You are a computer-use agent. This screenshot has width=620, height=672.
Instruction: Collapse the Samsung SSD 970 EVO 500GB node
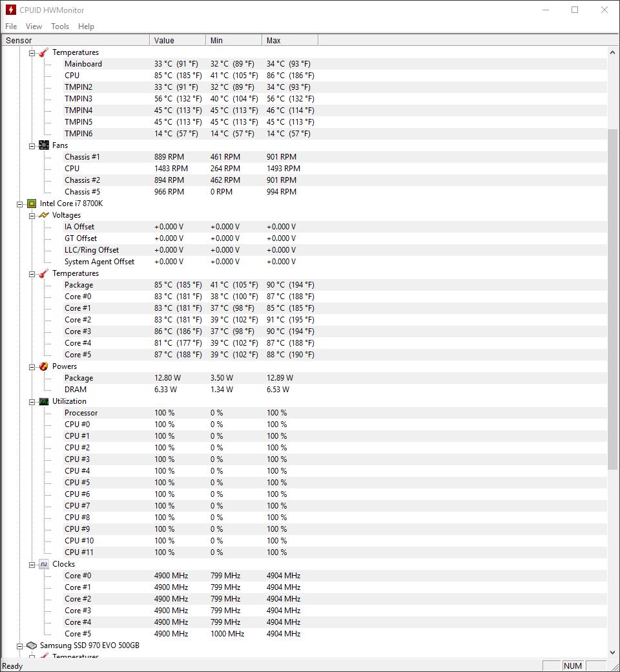(20, 646)
